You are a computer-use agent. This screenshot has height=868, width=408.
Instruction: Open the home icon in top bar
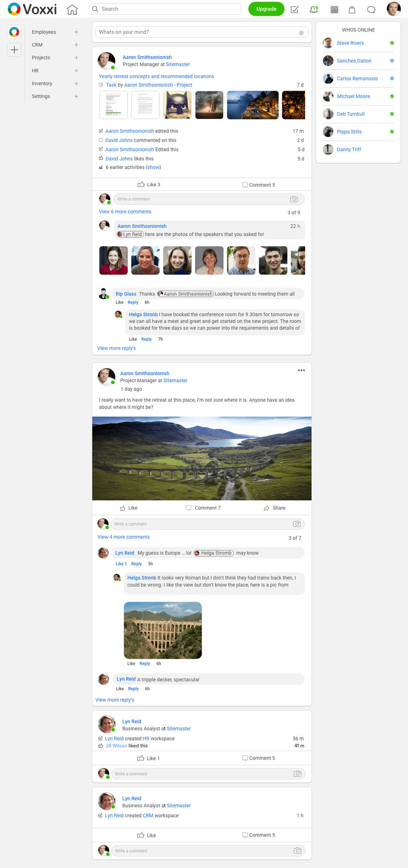[72, 9]
